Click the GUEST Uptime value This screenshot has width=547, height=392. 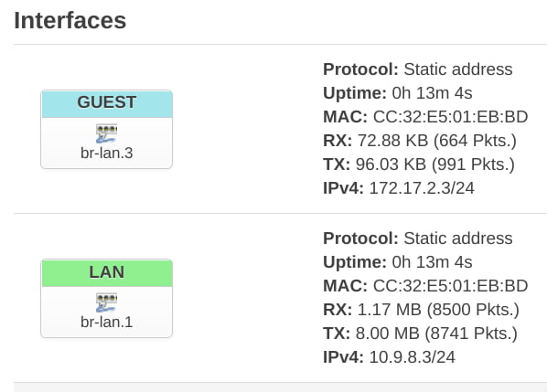click(x=433, y=93)
